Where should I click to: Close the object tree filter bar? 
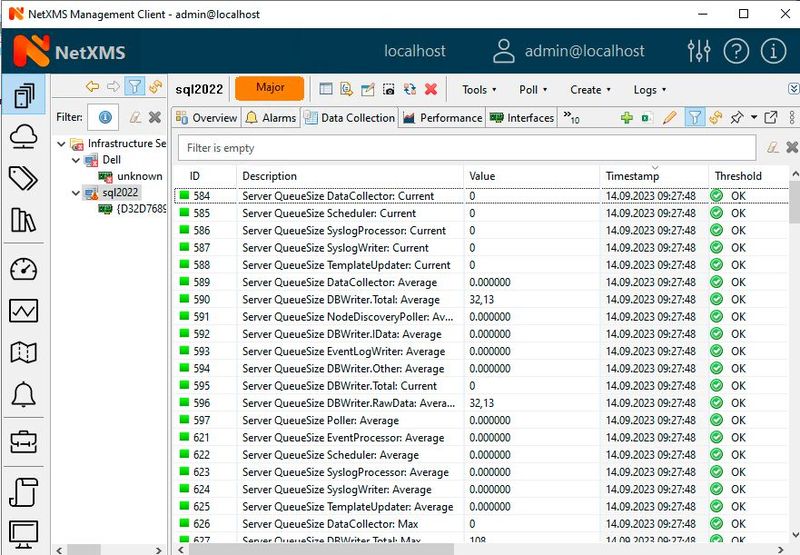click(x=155, y=118)
